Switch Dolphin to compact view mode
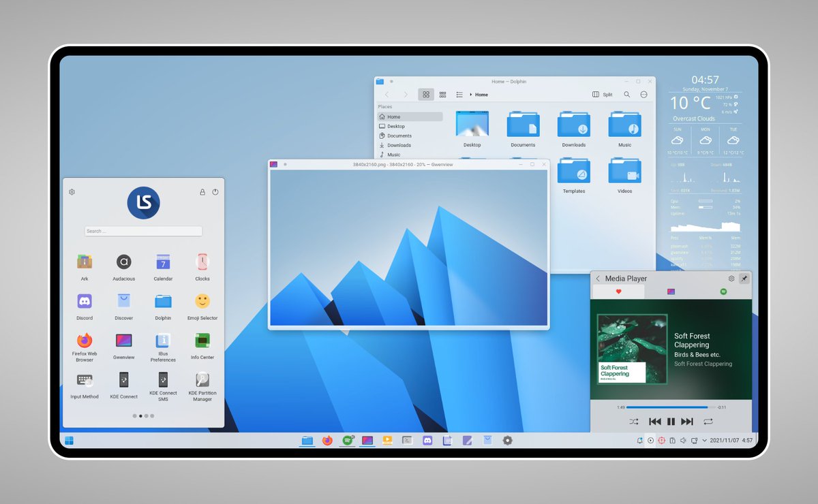Viewport: 818px width, 504px height. [x=442, y=95]
